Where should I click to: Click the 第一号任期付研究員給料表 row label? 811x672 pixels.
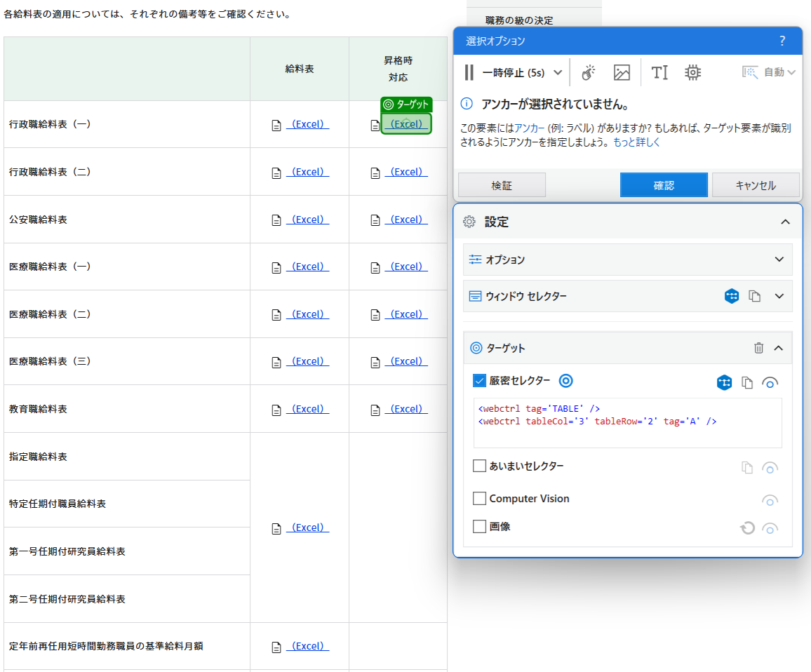point(67,551)
